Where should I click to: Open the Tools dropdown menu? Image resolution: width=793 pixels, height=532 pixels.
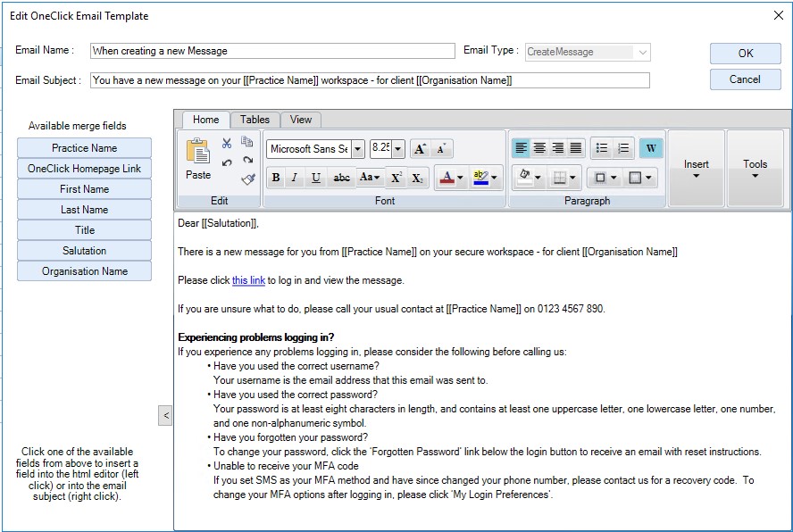pos(755,169)
